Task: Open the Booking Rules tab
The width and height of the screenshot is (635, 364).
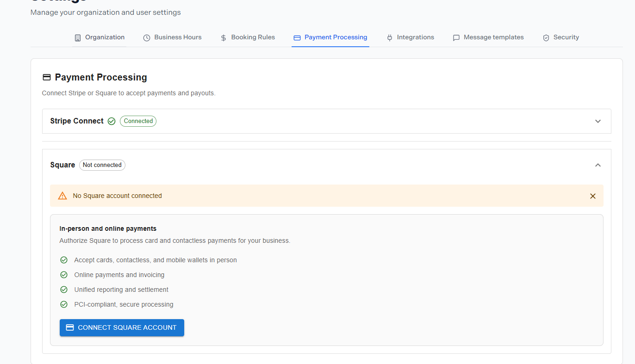Action: [x=247, y=37]
